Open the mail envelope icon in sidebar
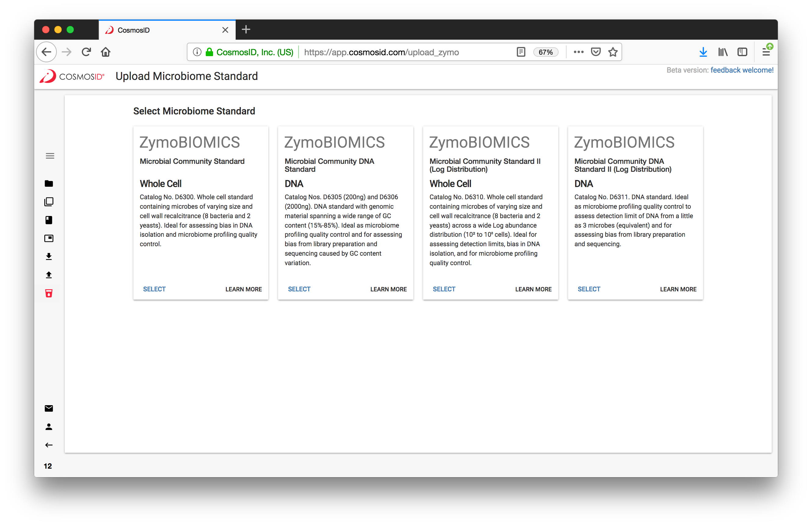 point(49,408)
